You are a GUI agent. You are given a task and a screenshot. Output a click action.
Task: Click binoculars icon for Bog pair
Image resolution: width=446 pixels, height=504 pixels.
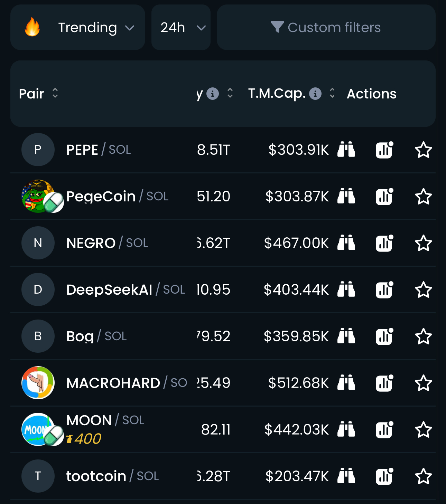coord(346,336)
